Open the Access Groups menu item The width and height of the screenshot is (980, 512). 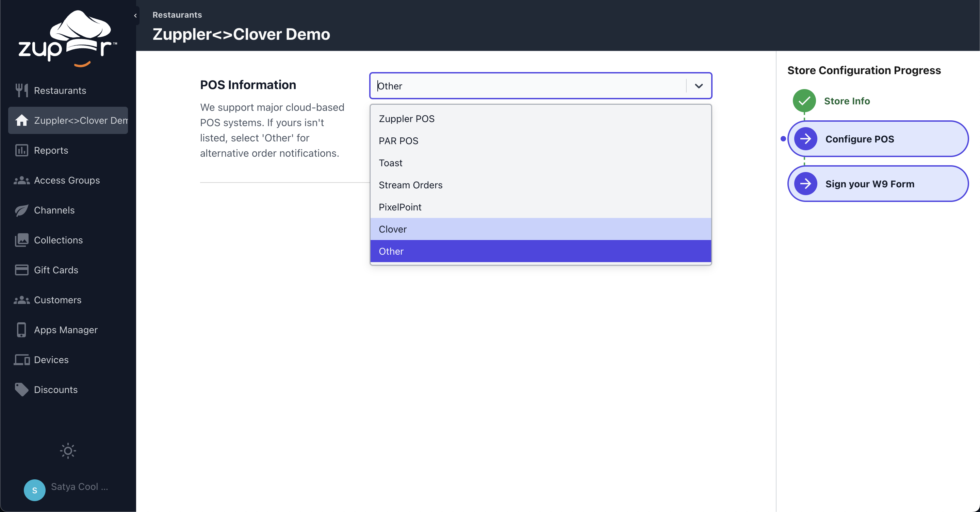(x=67, y=180)
